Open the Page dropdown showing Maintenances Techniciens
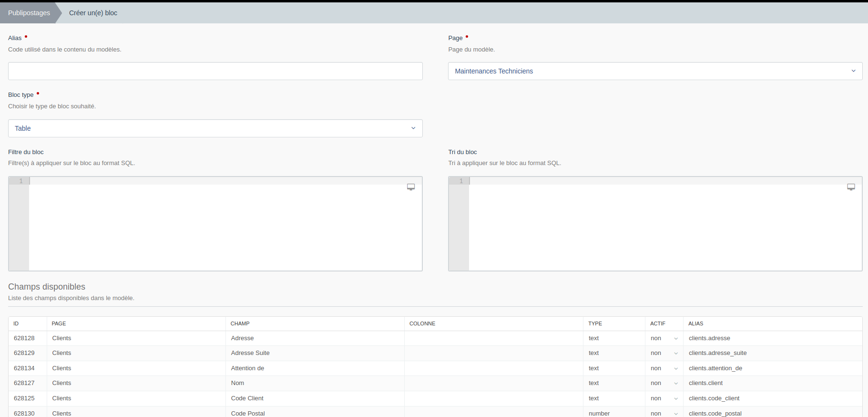This screenshot has width=868, height=417. tap(655, 71)
